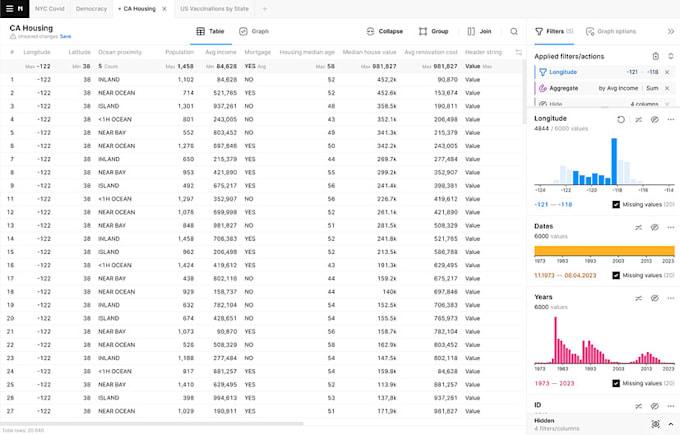Screen dimensions: 680x435
Task: Click the Dates range 1.1.1973 — 08.04.2023
Action: point(565,275)
